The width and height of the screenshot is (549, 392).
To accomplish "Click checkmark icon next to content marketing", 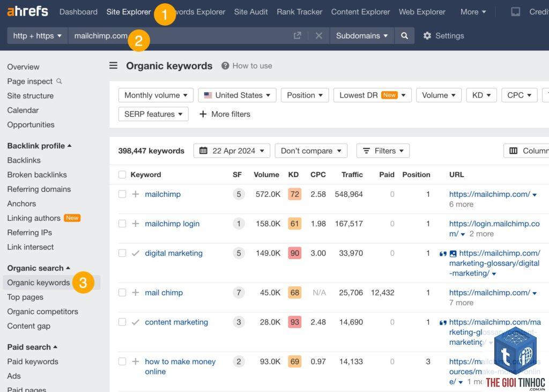I will click(136, 322).
